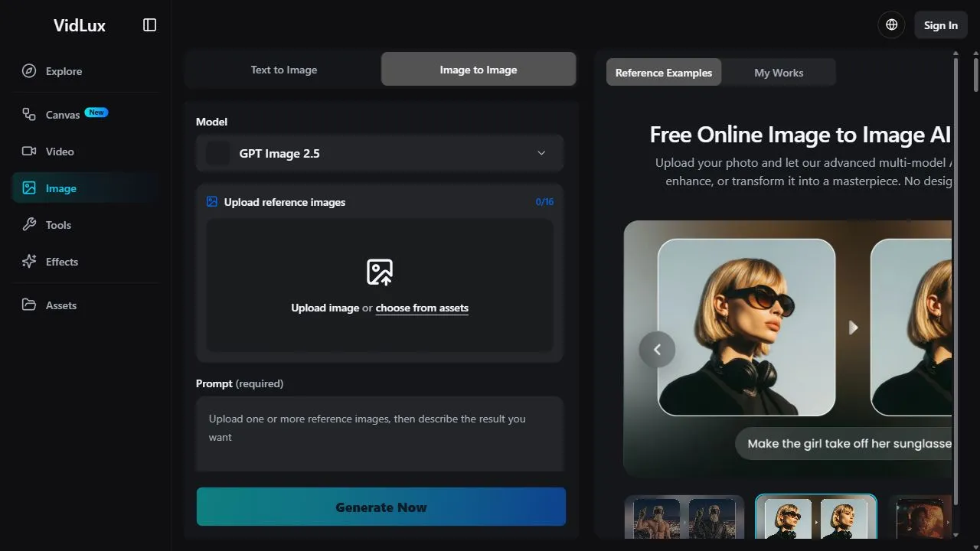Click the Video camera icon
The width and height of the screenshot is (980, 551).
click(29, 152)
